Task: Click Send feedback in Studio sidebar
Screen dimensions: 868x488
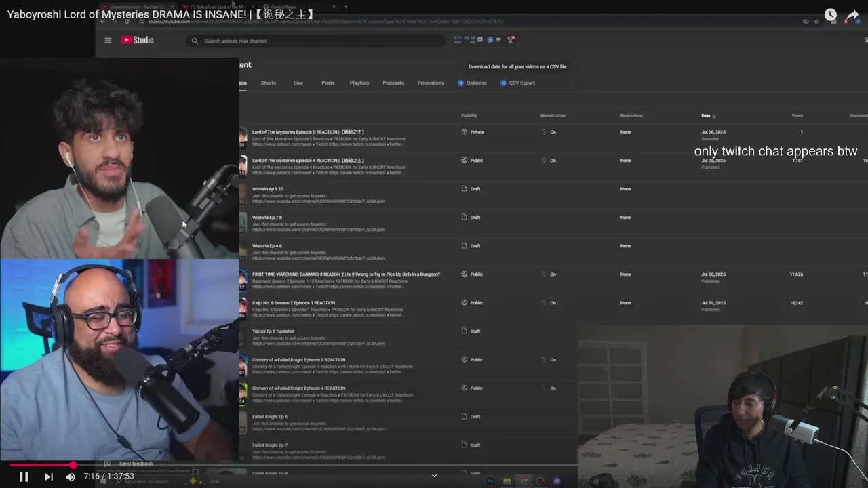Action: [136, 464]
